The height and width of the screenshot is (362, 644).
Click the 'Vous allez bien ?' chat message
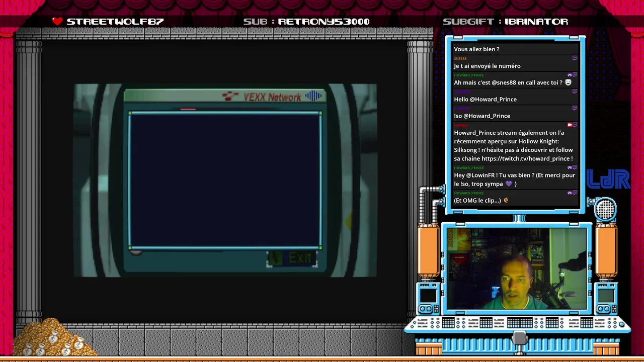476,49
